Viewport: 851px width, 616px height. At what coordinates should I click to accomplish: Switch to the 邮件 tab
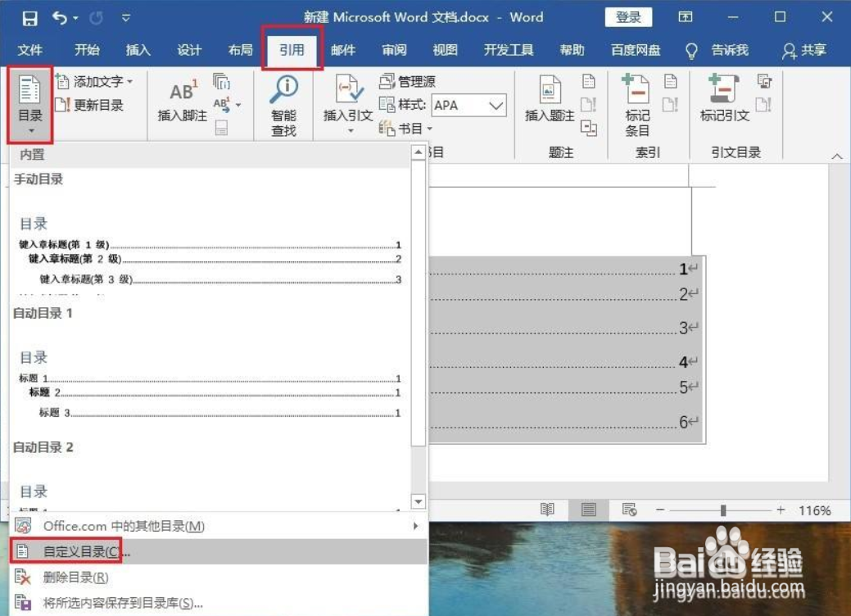pos(343,51)
